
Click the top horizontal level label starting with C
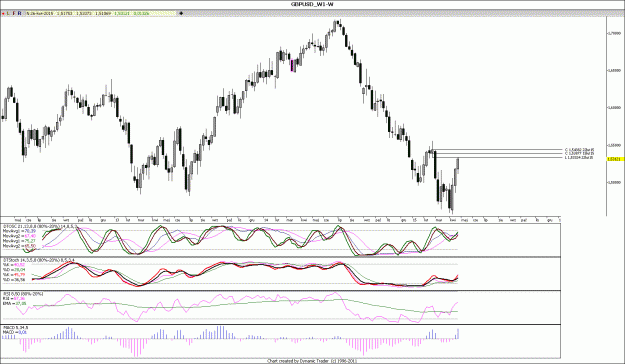579,150
